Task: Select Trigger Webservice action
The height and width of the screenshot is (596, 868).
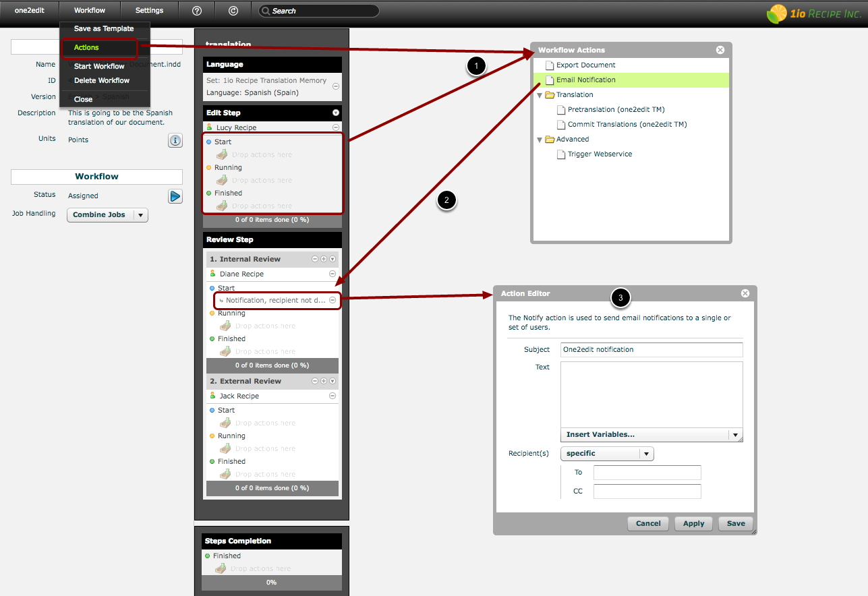Action: point(632,154)
